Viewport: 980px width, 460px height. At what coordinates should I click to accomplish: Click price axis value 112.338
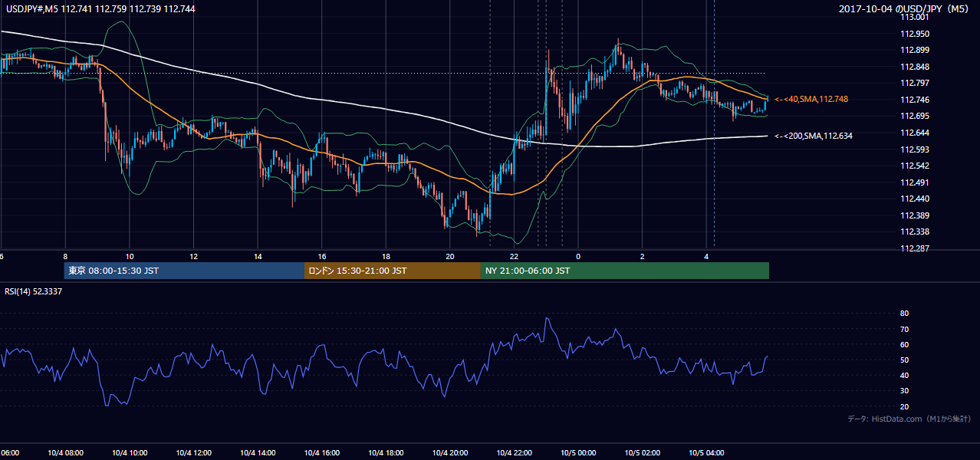(x=916, y=232)
